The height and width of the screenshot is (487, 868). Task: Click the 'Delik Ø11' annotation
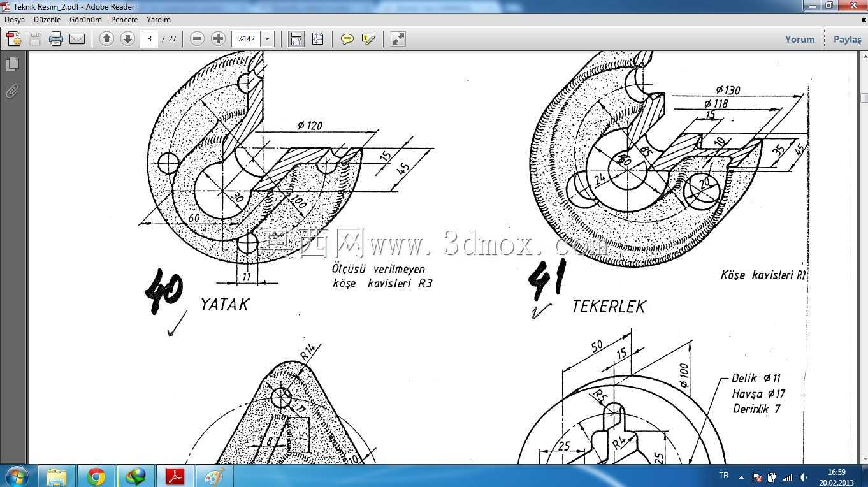(756, 378)
